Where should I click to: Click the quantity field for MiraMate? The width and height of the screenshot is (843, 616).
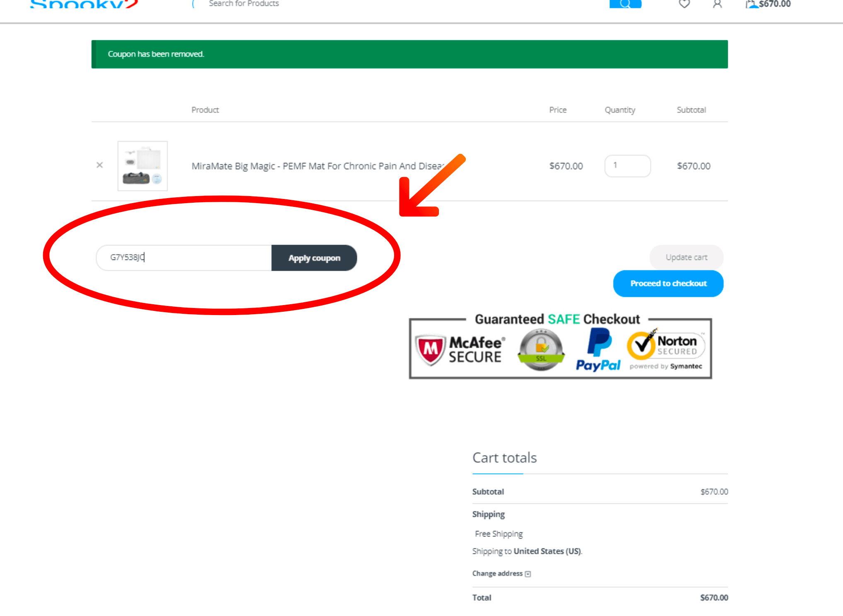pos(627,166)
